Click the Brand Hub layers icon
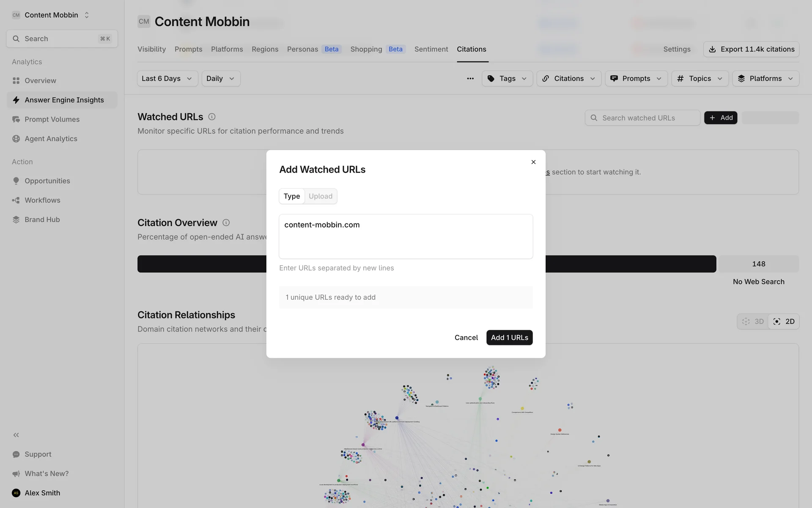 (16, 220)
